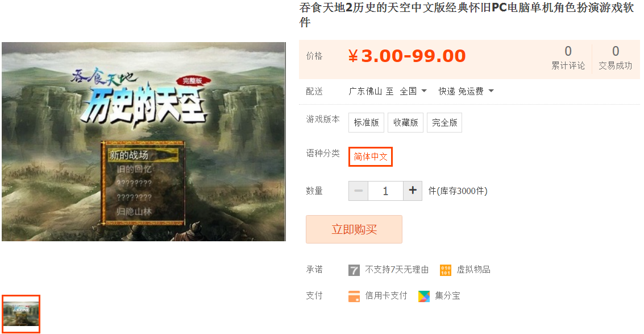
Task: Click the 立即购买 buy now button
Action: tap(354, 229)
